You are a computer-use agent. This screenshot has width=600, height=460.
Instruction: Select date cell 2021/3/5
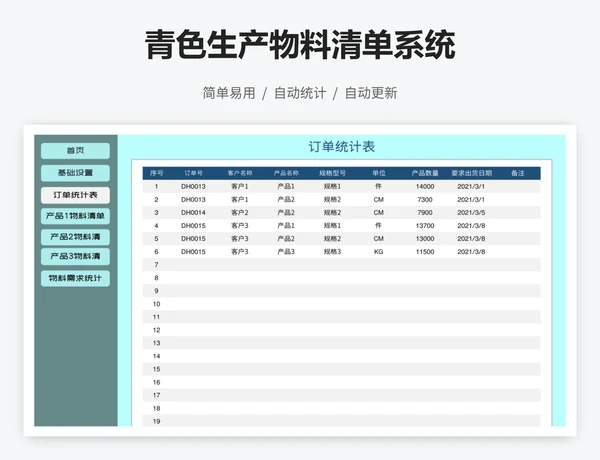tap(471, 213)
